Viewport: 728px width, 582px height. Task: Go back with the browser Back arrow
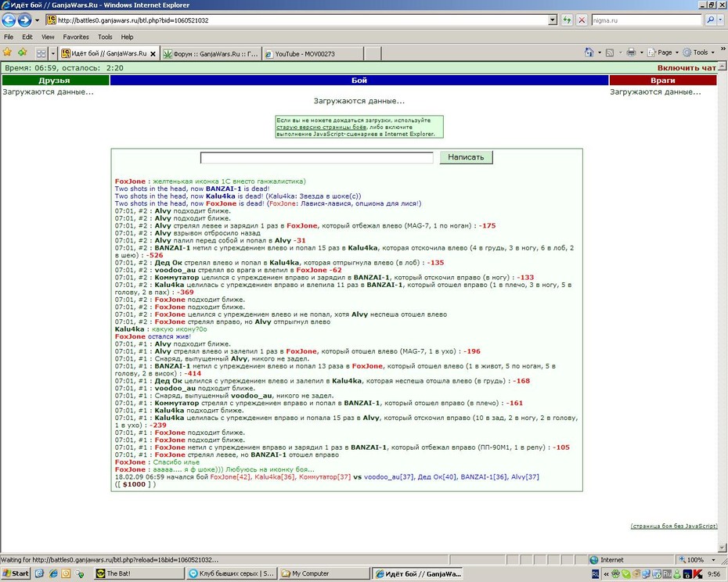tap(9, 20)
